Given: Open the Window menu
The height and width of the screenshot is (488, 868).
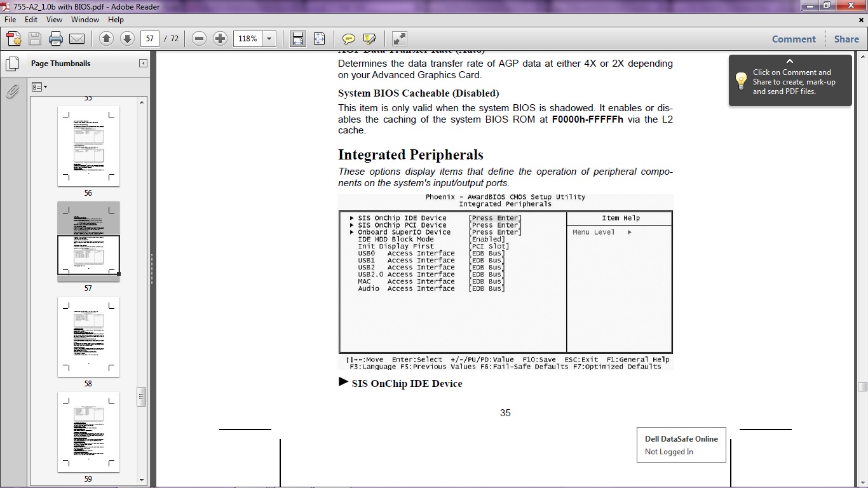Looking at the screenshot, I should click(x=85, y=20).
